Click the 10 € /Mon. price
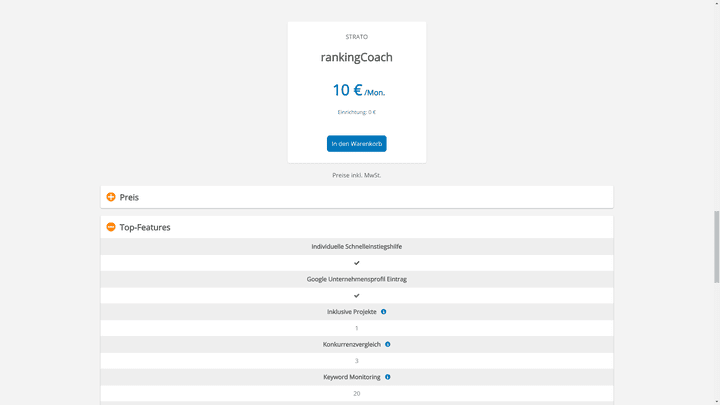The image size is (720, 405). 359,90
